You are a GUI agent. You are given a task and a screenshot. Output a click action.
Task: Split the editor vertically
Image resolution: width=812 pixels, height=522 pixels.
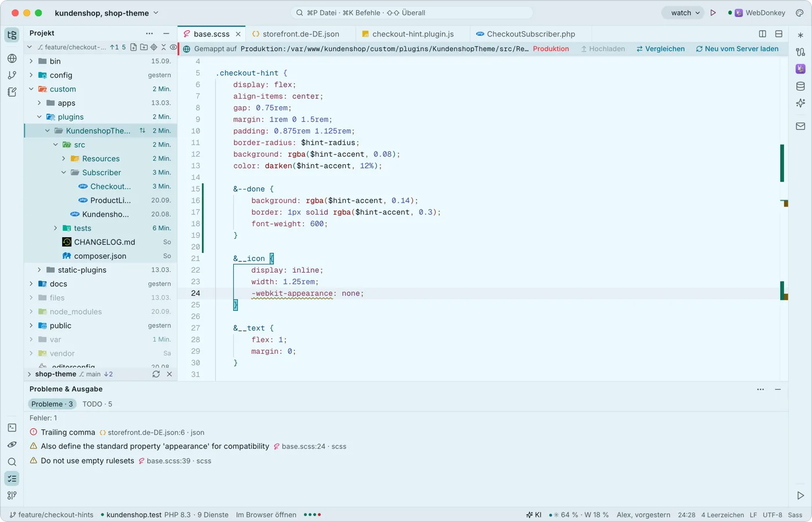pos(763,34)
